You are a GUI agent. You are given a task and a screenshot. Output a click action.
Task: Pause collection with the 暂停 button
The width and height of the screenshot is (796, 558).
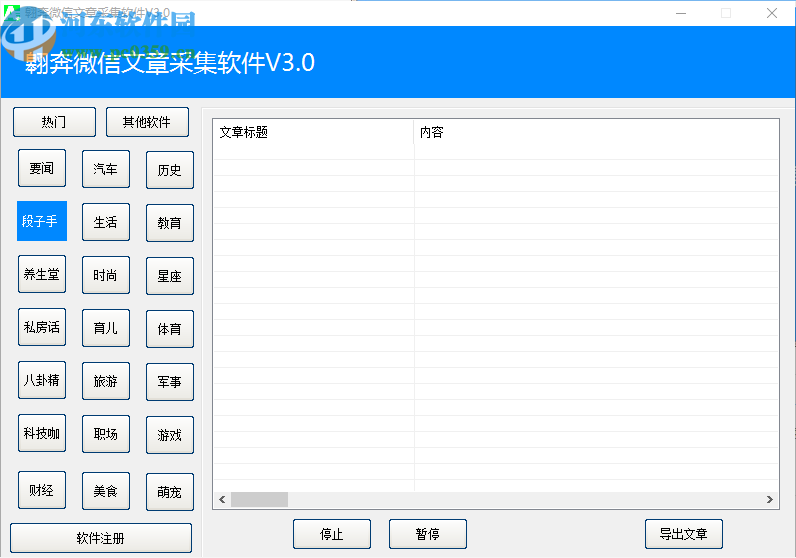[428, 534]
